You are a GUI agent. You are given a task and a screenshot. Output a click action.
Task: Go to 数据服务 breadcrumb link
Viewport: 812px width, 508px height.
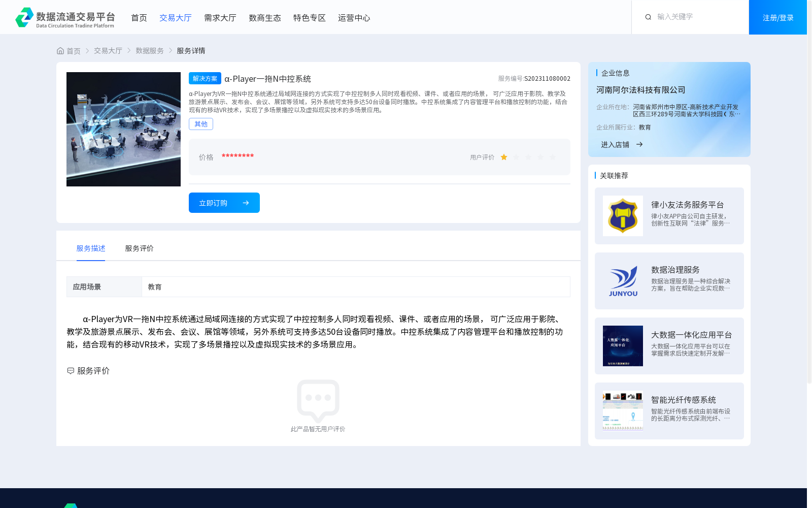[150, 51]
